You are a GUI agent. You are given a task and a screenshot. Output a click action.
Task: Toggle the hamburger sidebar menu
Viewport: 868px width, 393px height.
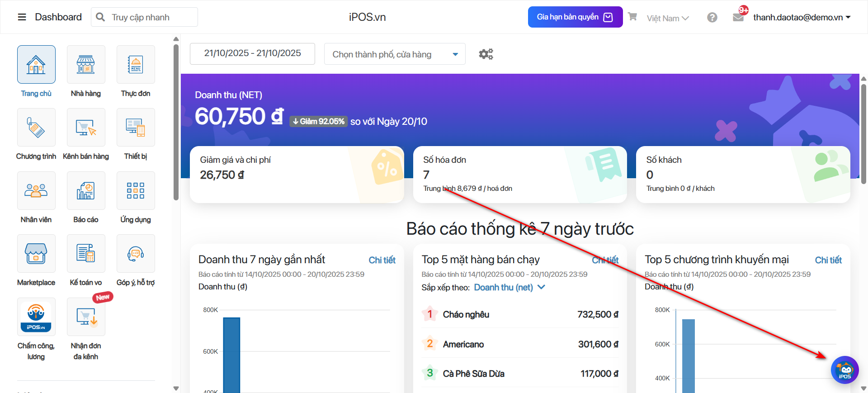coord(22,17)
